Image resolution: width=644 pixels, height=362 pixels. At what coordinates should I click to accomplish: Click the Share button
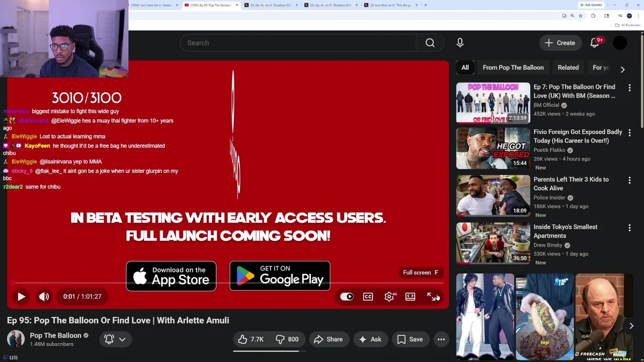[x=328, y=339]
